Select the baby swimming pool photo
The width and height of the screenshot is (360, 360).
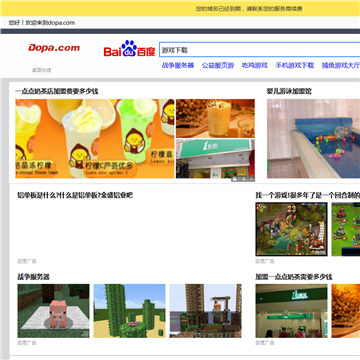click(x=313, y=139)
